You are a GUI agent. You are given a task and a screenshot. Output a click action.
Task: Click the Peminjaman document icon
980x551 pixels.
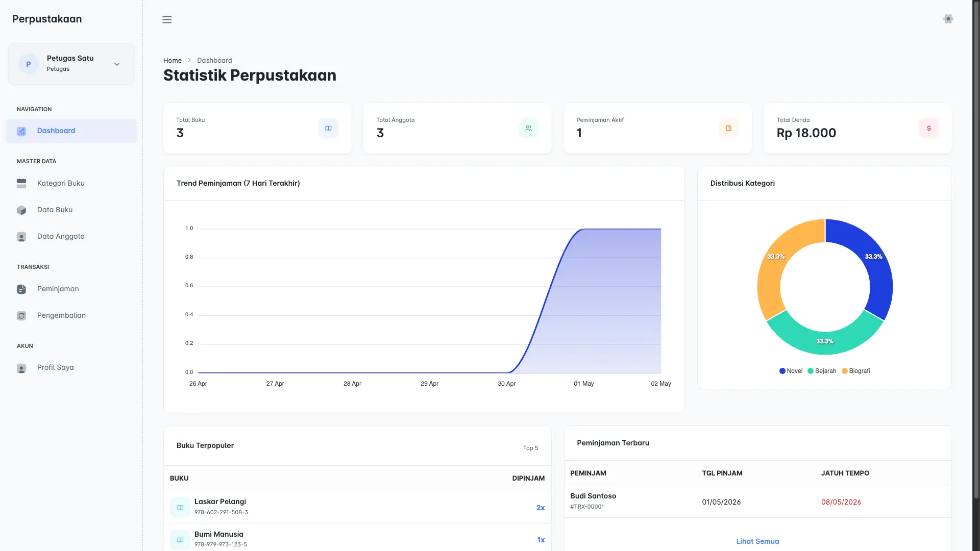21,289
